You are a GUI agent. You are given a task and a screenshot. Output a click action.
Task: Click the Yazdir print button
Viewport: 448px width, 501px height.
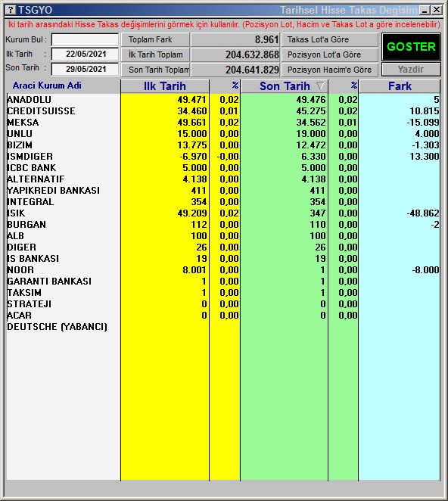pos(411,70)
